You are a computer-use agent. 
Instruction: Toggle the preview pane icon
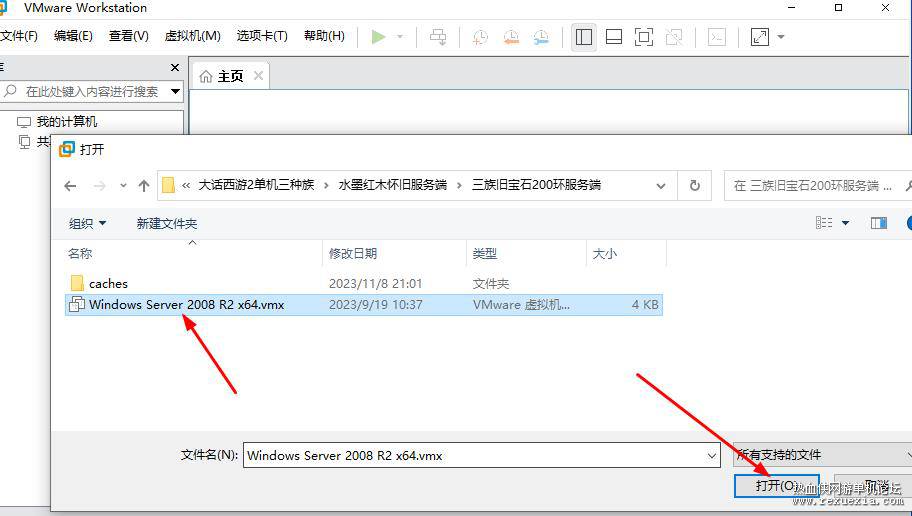click(879, 223)
